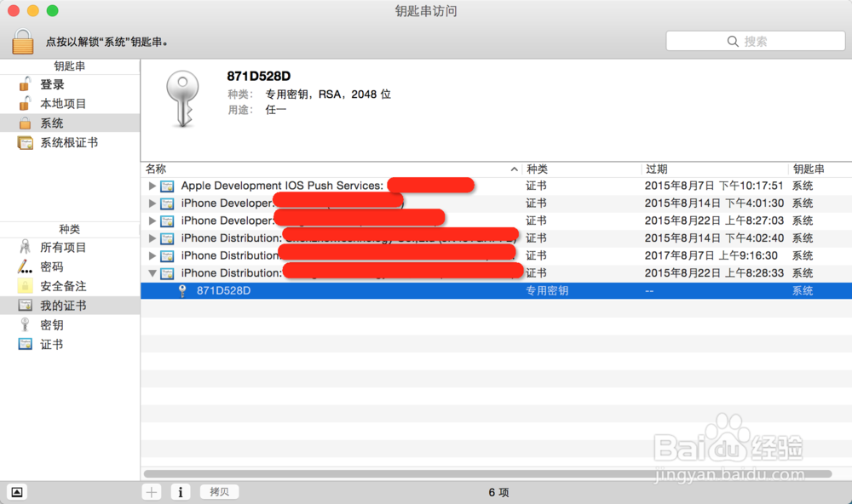
Task: Click the 证书 category icon
Action: coord(25,344)
